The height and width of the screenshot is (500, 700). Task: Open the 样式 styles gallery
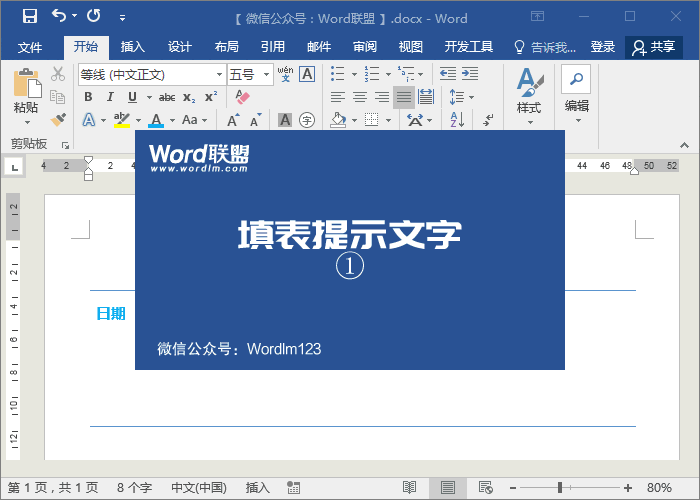point(529,96)
